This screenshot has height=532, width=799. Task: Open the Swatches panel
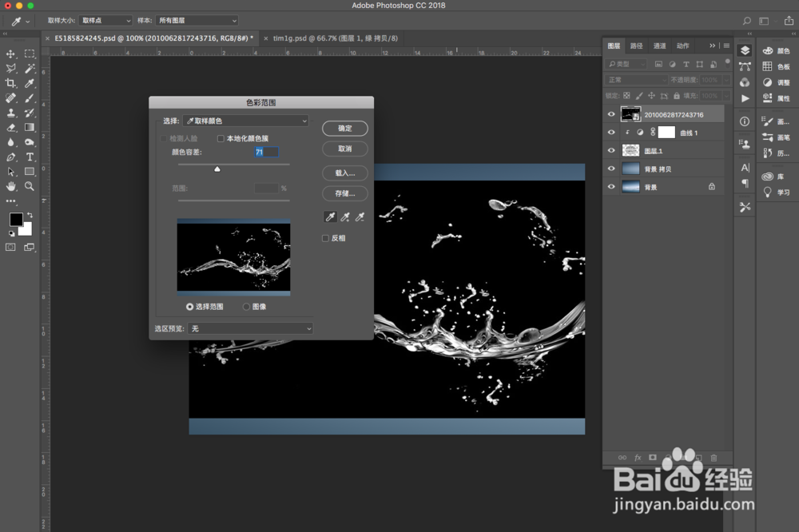(776, 67)
